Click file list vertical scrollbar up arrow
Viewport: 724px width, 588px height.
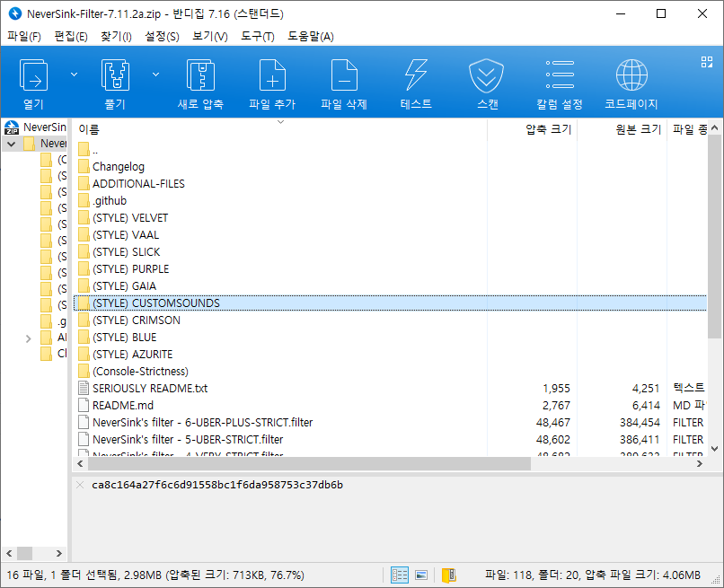[x=714, y=127]
